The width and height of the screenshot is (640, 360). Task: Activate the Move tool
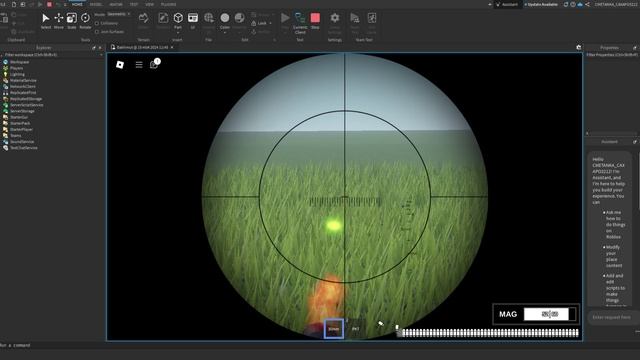point(59,21)
